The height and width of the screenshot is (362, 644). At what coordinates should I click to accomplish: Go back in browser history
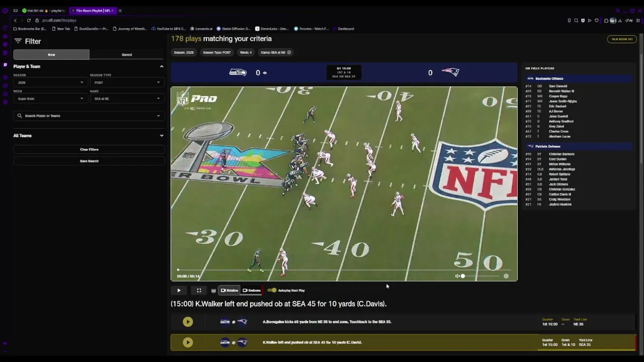16,21
